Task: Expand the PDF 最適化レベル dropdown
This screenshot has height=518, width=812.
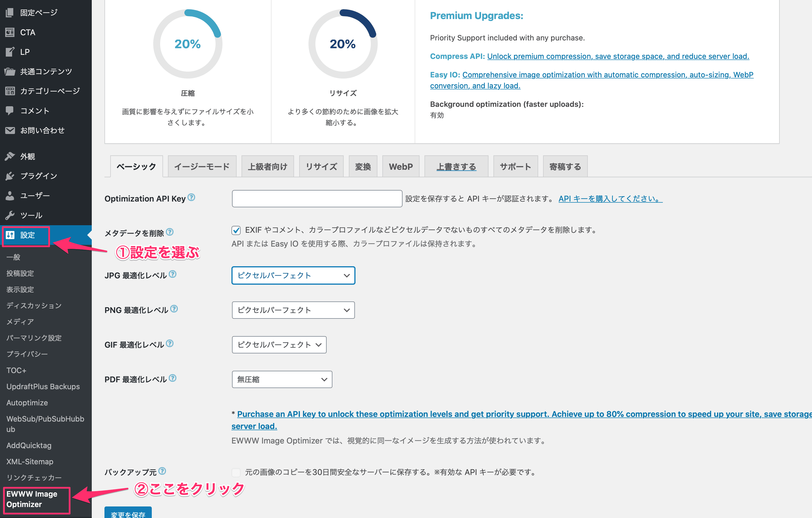Action: (282, 379)
